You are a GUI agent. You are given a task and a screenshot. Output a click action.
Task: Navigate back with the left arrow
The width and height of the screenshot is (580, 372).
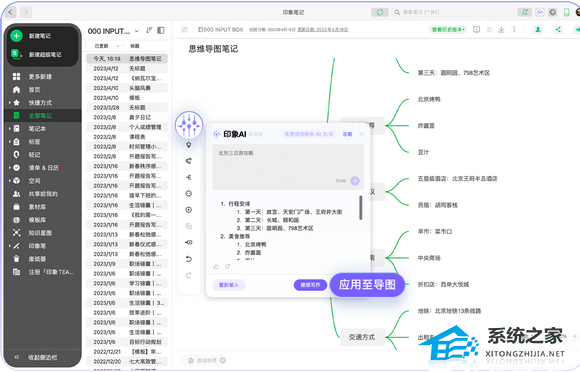(x=10, y=12)
